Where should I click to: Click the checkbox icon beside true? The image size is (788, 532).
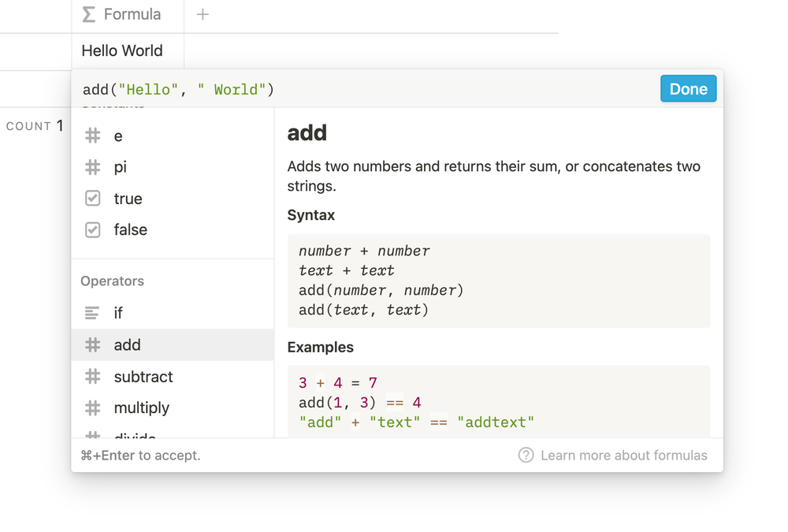(x=92, y=199)
